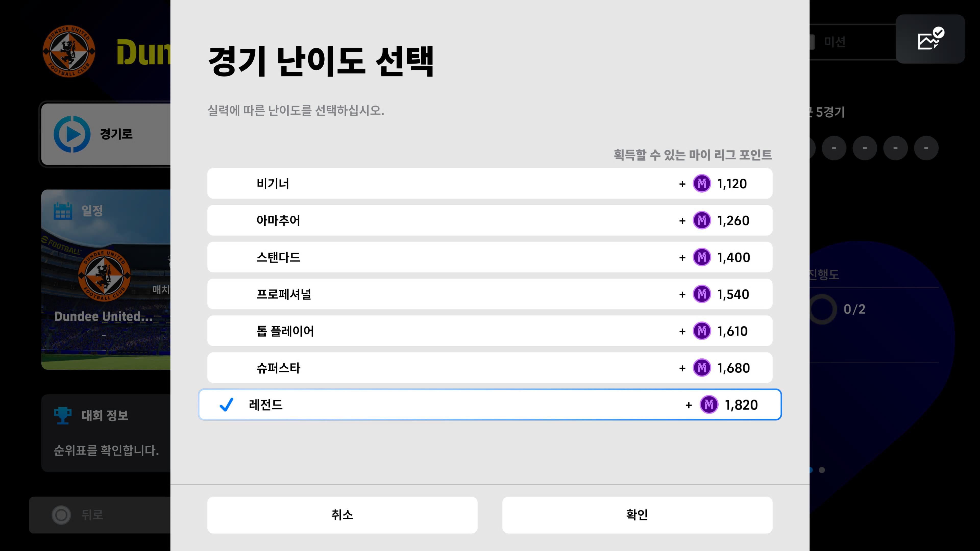Click the purple M coin on 레전드 row
The image size is (980, 551).
709,405
